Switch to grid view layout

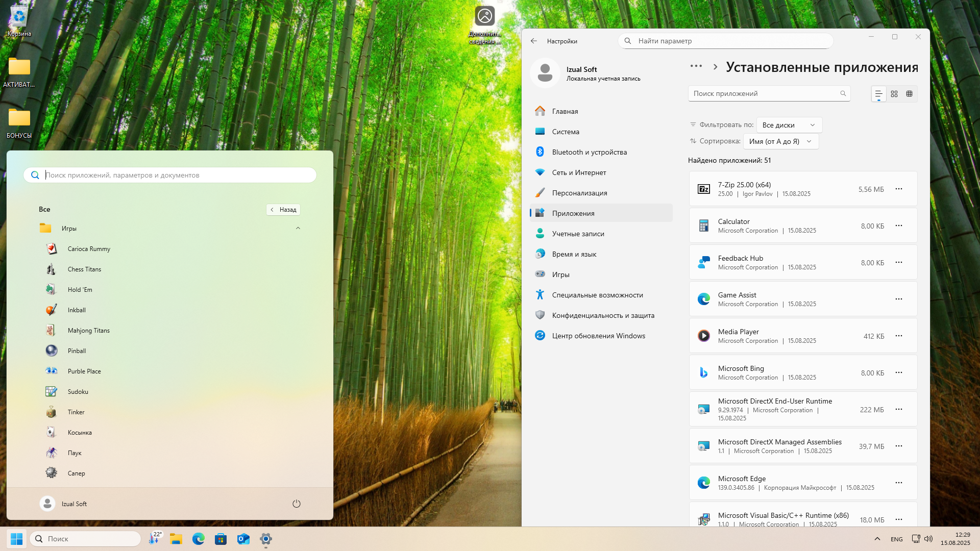[894, 94]
